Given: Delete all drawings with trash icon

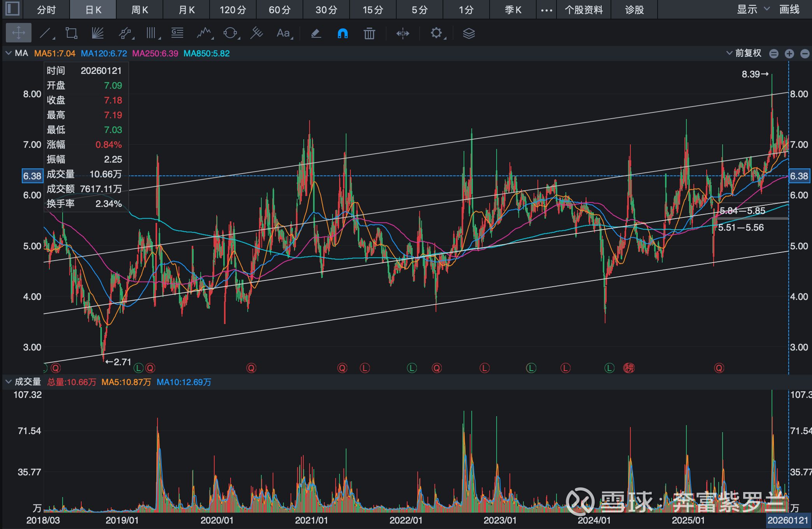Looking at the screenshot, I should [369, 33].
